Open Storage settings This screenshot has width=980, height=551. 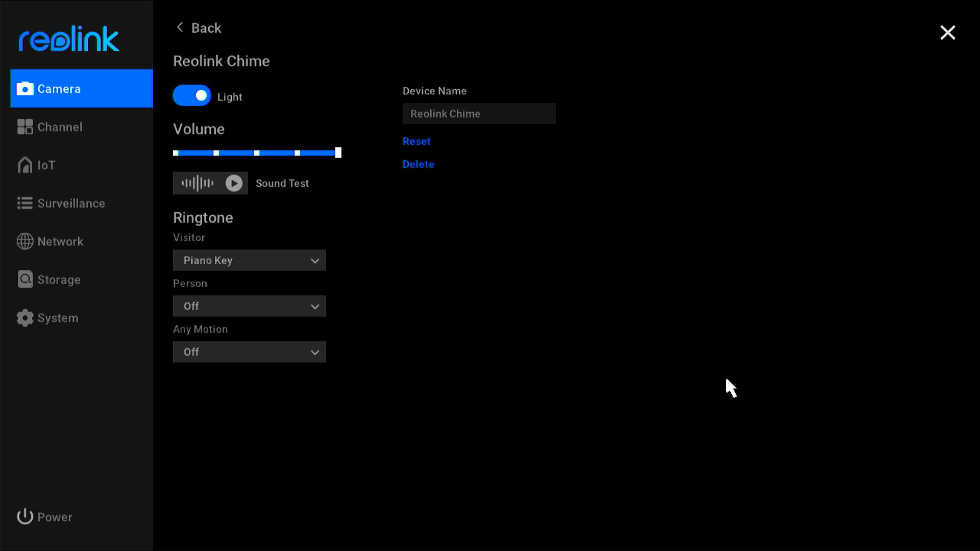(82, 280)
